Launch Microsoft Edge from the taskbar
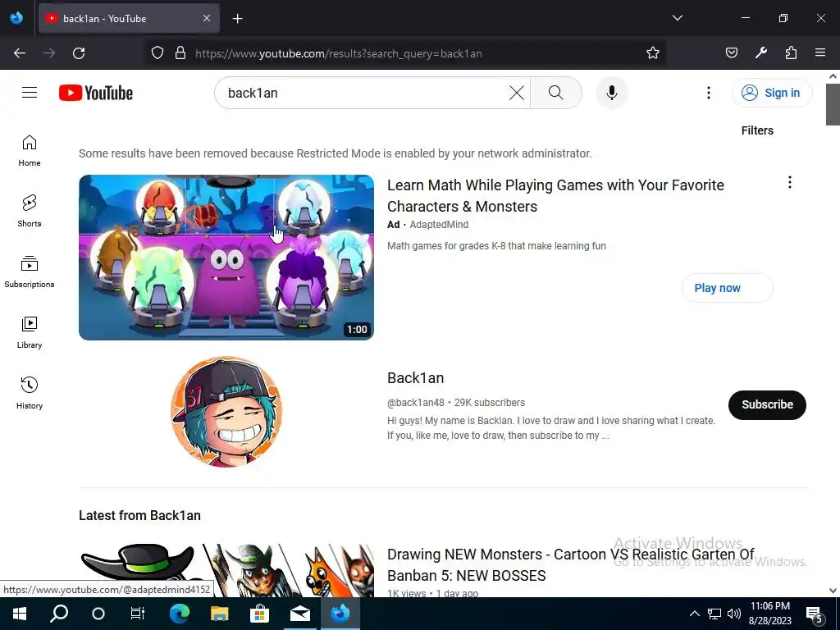Image resolution: width=840 pixels, height=630 pixels. (180, 614)
